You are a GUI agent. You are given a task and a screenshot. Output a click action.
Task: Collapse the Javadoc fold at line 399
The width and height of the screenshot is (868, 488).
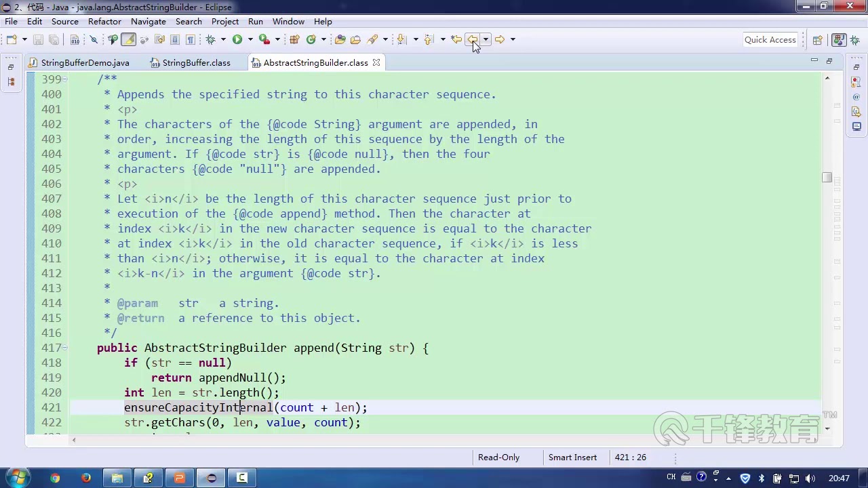(64, 79)
